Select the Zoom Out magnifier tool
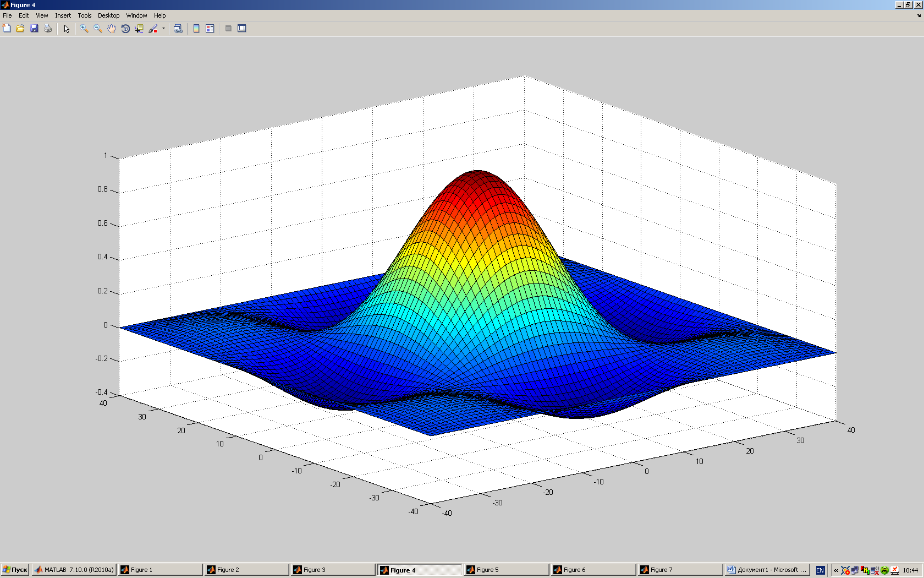 click(x=98, y=29)
